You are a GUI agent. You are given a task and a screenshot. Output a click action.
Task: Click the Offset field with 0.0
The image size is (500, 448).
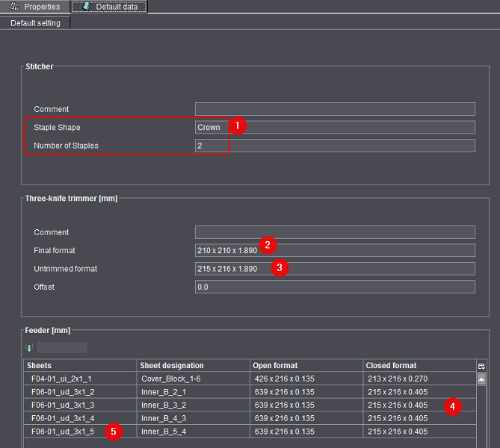coord(334,287)
